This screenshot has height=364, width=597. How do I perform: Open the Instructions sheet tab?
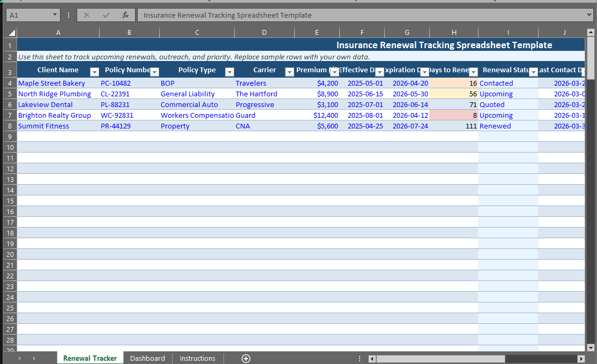click(197, 358)
